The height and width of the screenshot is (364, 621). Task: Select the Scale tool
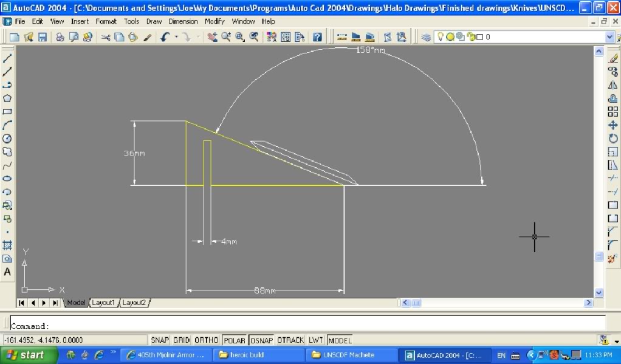613,152
